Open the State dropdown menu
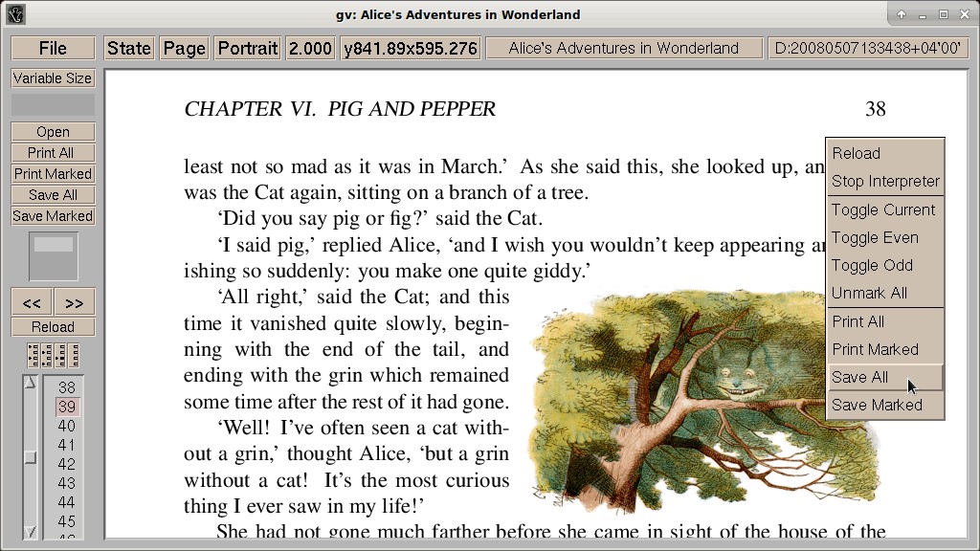This screenshot has width=980, height=551. click(x=129, y=48)
